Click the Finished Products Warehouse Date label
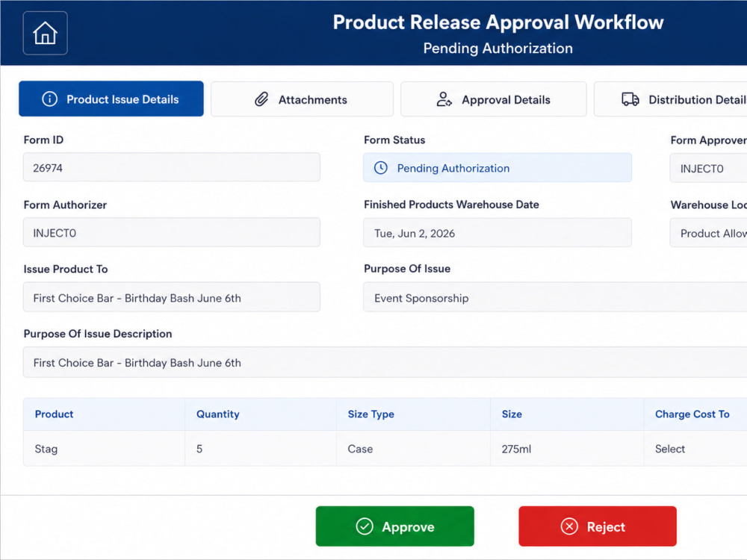This screenshot has height=560, width=747. coord(451,205)
